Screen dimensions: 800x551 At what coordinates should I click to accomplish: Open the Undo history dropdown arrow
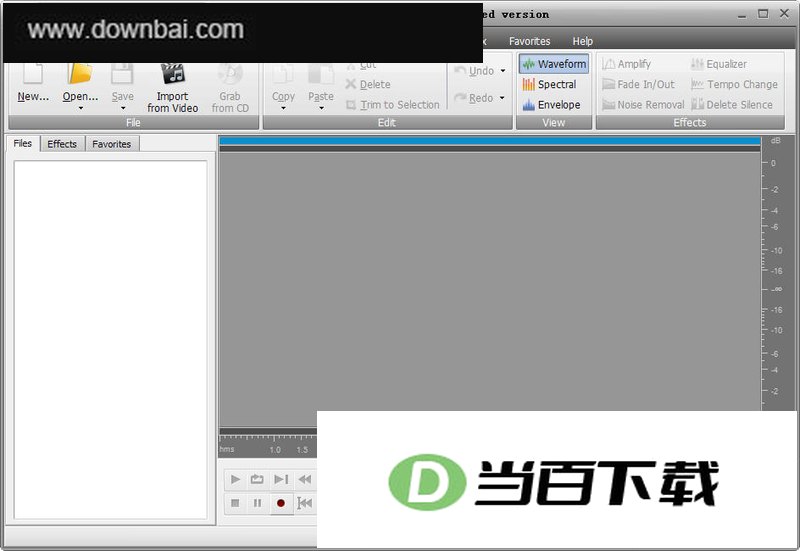[503, 70]
